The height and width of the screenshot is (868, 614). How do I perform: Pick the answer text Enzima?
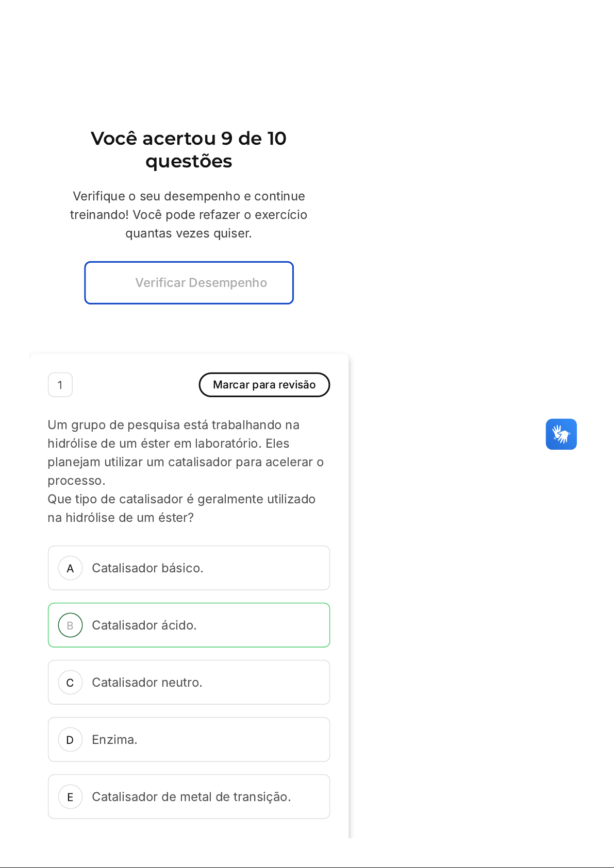114,740
